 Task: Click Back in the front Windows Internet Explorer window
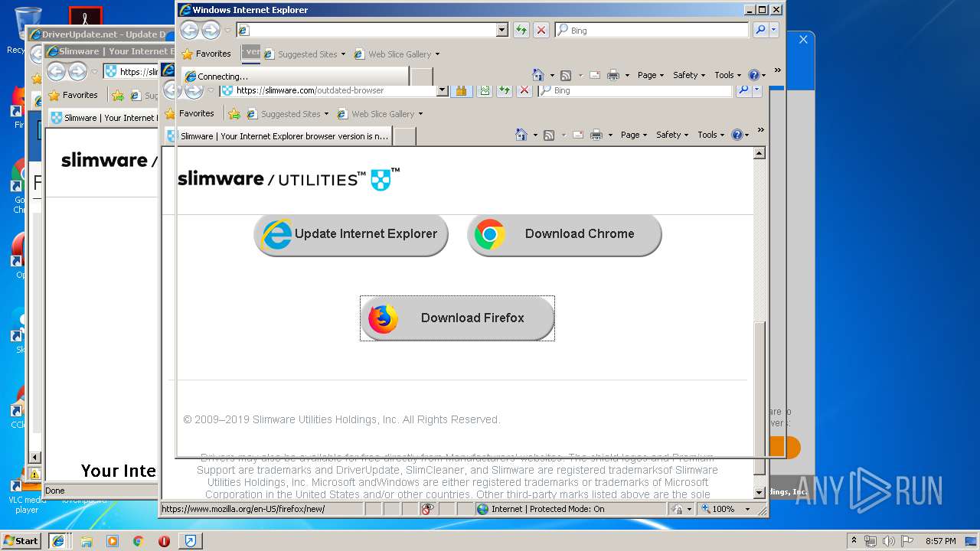point(189,30)
